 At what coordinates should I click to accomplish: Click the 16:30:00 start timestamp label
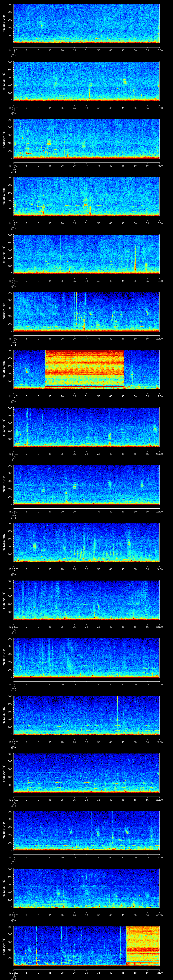(13, 972)
